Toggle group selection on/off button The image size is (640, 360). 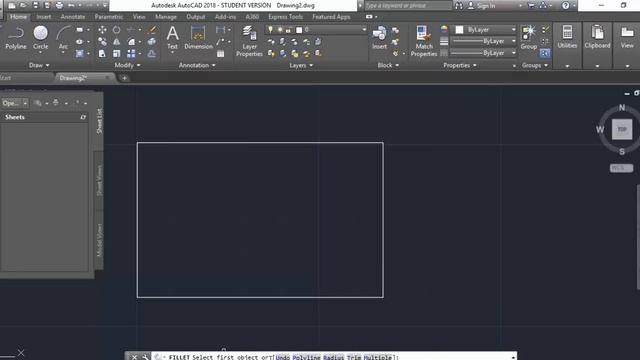pyautogui.click(x=545, y=53)
